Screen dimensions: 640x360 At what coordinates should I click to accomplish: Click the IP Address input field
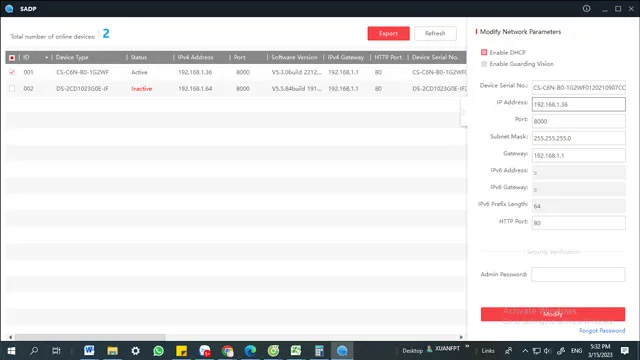[578, 104]
